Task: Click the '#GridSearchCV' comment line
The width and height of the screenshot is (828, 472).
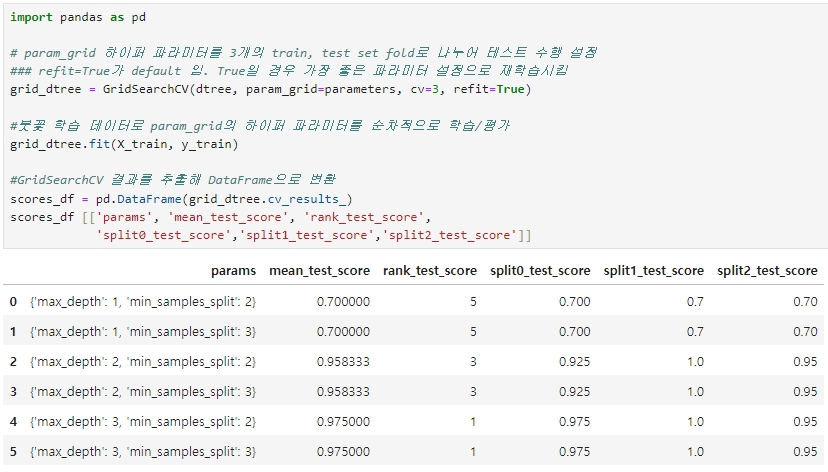Action: point(173,180)
